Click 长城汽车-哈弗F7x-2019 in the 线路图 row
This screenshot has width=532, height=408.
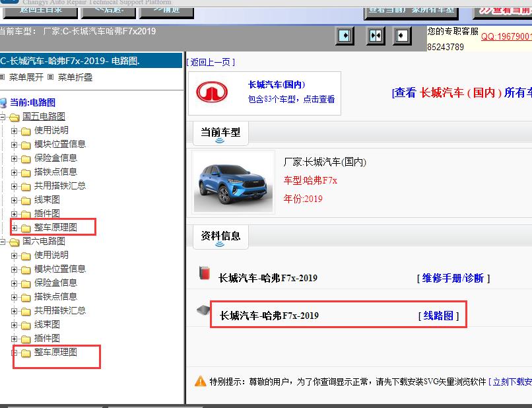269,316
